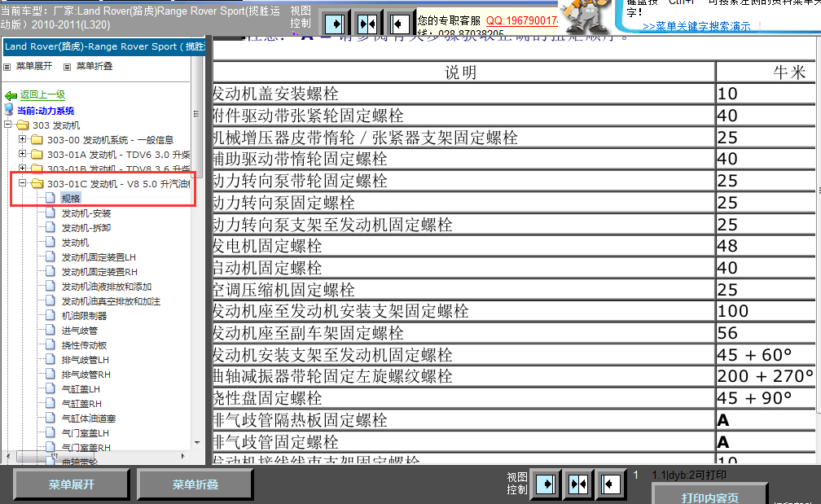Open the 发动机固定装置LH tree item
Image resolution: width=821 pixels, height=504 pixels.
(x=99, y=257)
